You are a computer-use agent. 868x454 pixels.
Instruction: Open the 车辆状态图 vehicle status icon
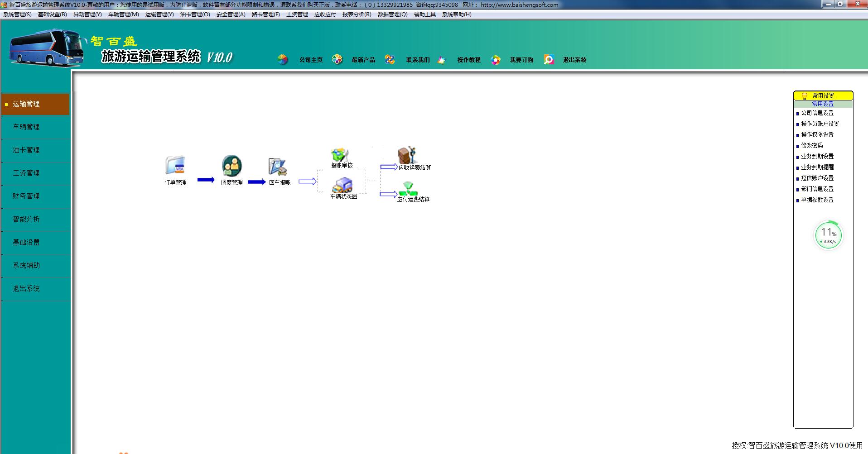[x=342, y=185]
